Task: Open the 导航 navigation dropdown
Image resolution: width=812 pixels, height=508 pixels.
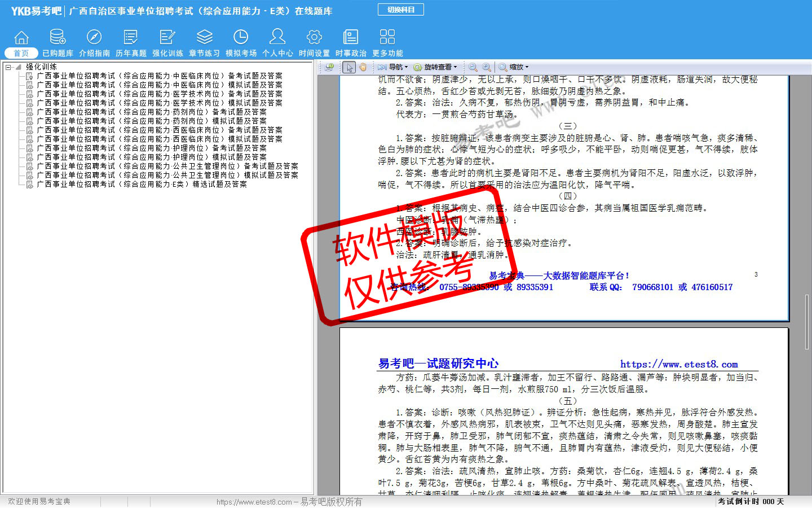Action: pyautogui.click(x=393, y=67)
